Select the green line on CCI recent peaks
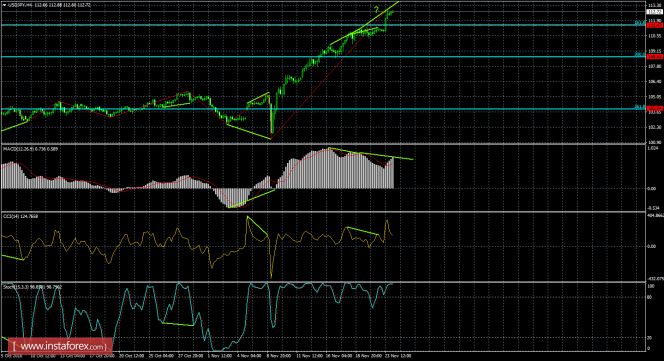Image resolution: width=664 pixels, height=361 pixels. 362,231
